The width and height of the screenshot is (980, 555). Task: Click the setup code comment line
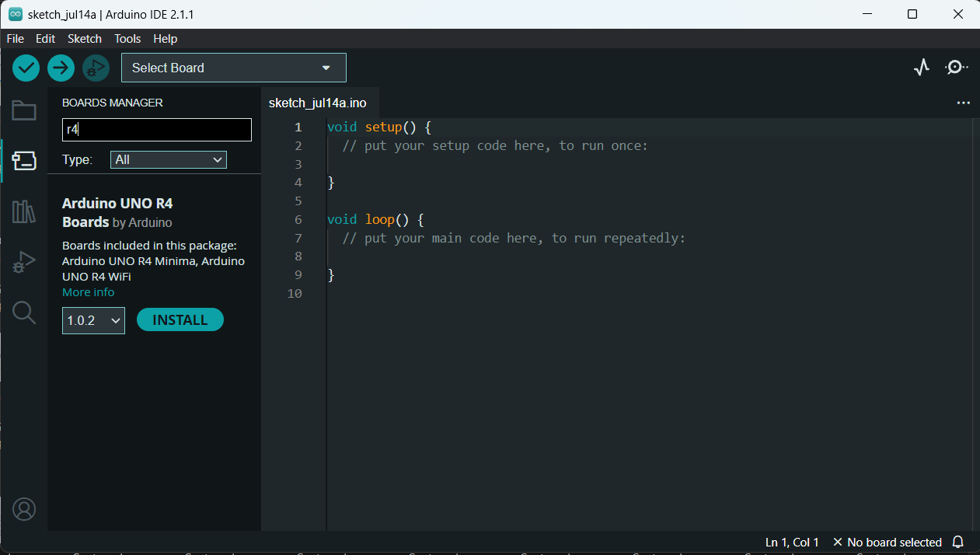pos(495,145)
